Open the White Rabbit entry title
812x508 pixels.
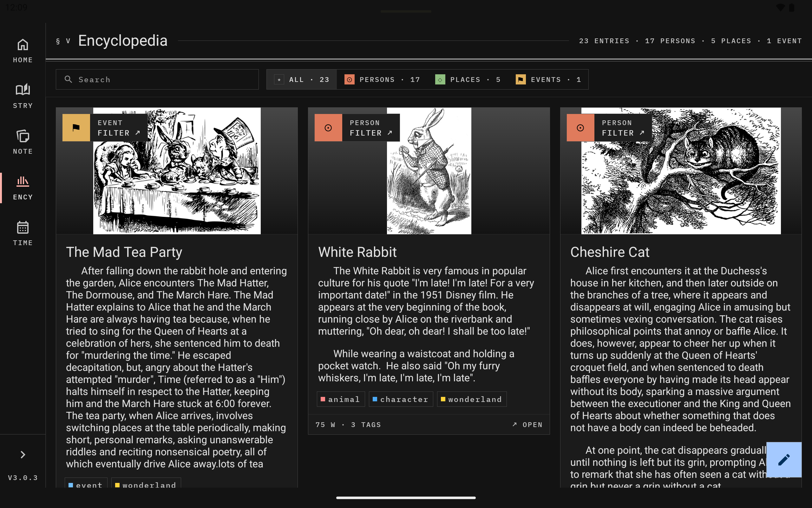pos(357,252)
